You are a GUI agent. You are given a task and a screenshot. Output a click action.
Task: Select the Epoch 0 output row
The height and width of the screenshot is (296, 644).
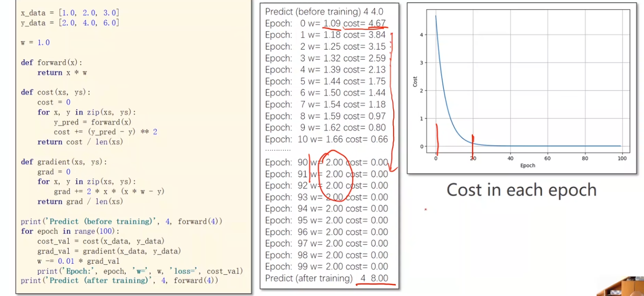coord(325,23)
